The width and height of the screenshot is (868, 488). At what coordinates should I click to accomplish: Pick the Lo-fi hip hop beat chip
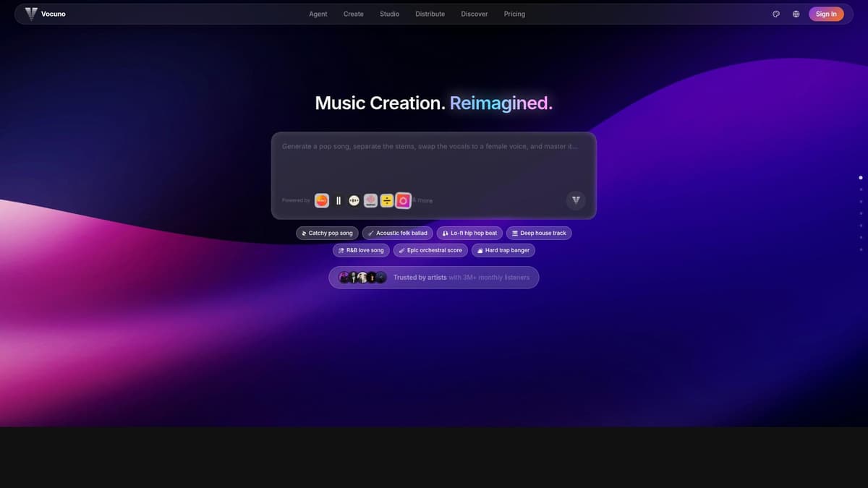point(470,233)
